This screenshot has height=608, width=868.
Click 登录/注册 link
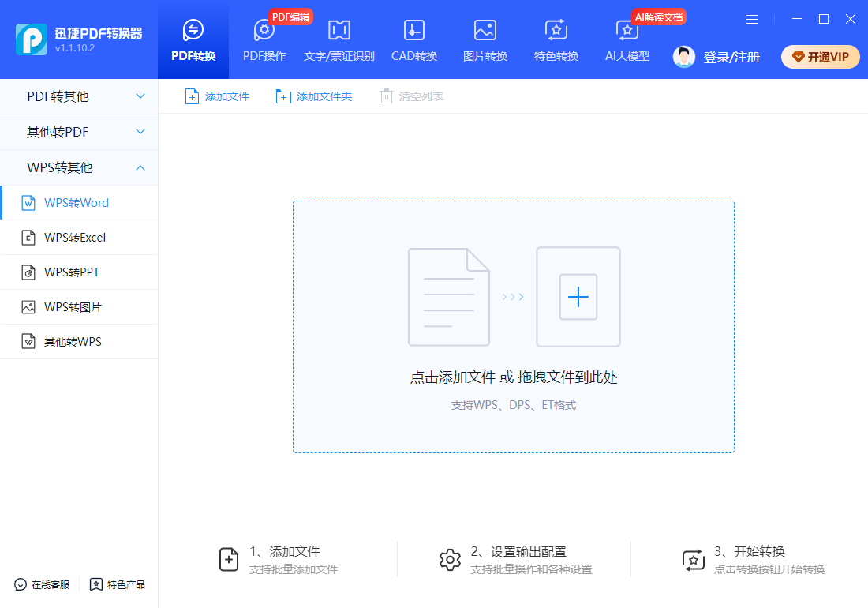(x=731, y=57)
